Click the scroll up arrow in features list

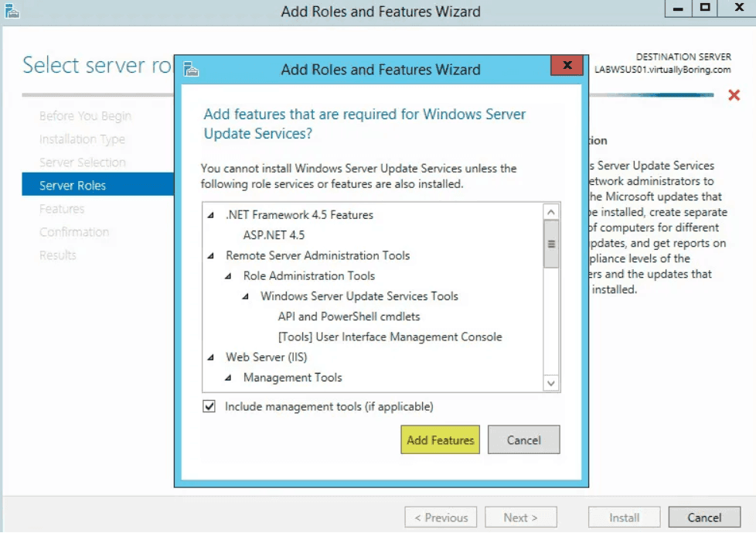pyautogui.click(x=551, y=212)
